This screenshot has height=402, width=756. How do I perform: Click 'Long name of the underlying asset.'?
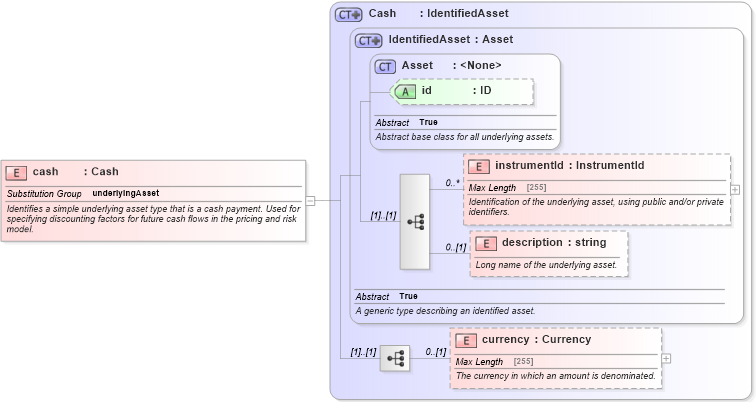[546, 265]
